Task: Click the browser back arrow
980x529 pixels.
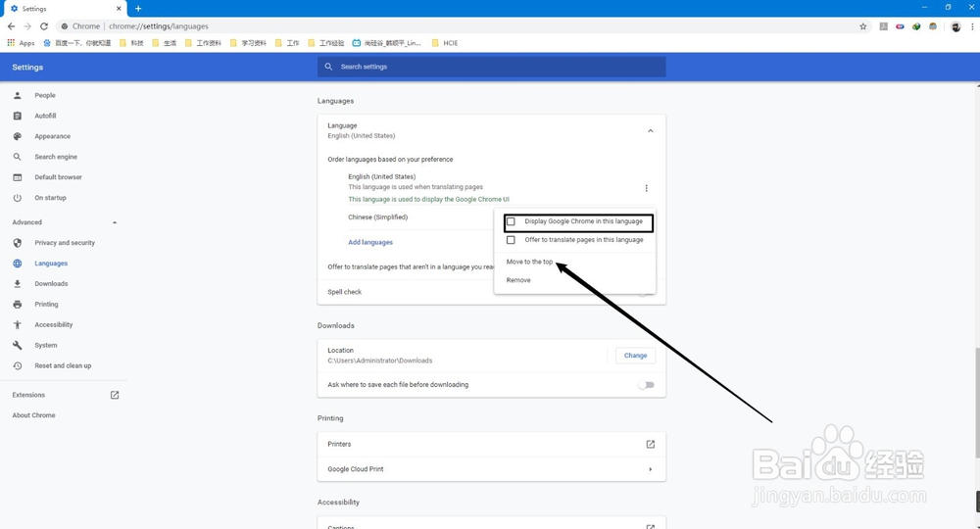Action: pyautogui.click(x=11, y=26)
